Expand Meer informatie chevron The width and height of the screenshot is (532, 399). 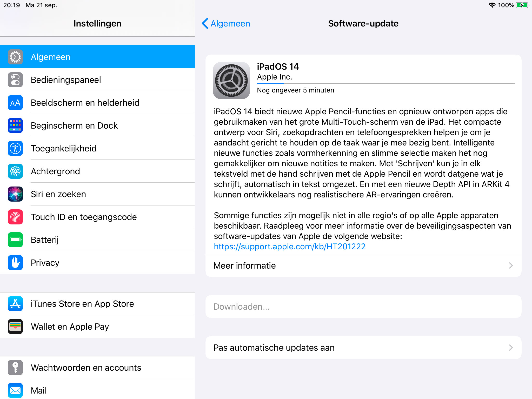tap(511, 265)
